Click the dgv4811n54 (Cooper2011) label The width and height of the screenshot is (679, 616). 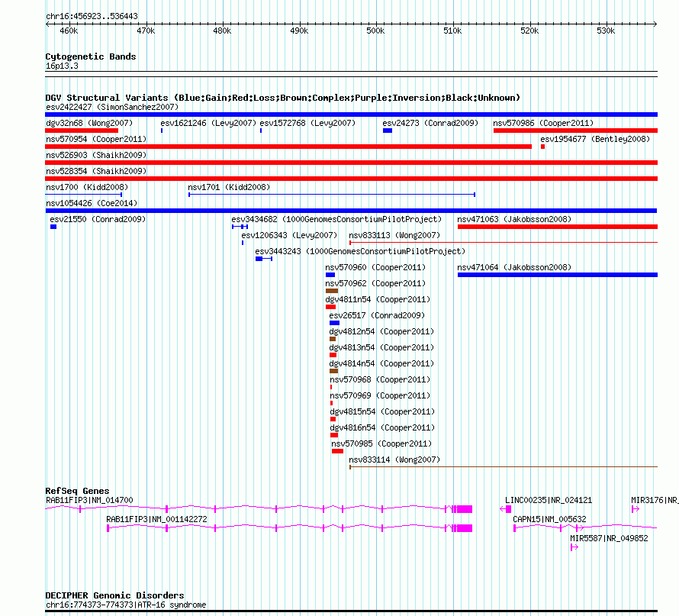(378, 299)
